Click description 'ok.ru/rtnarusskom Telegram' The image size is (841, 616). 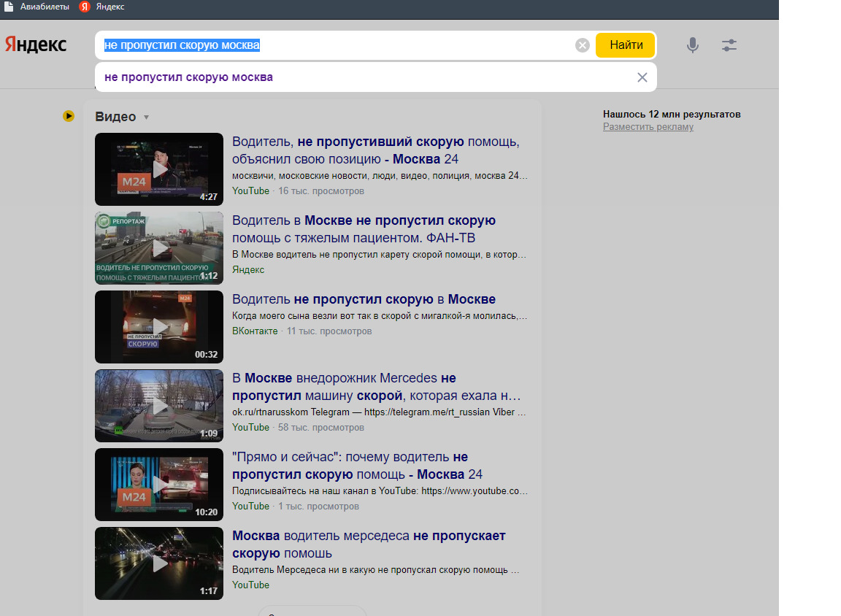tap(379, 412)
